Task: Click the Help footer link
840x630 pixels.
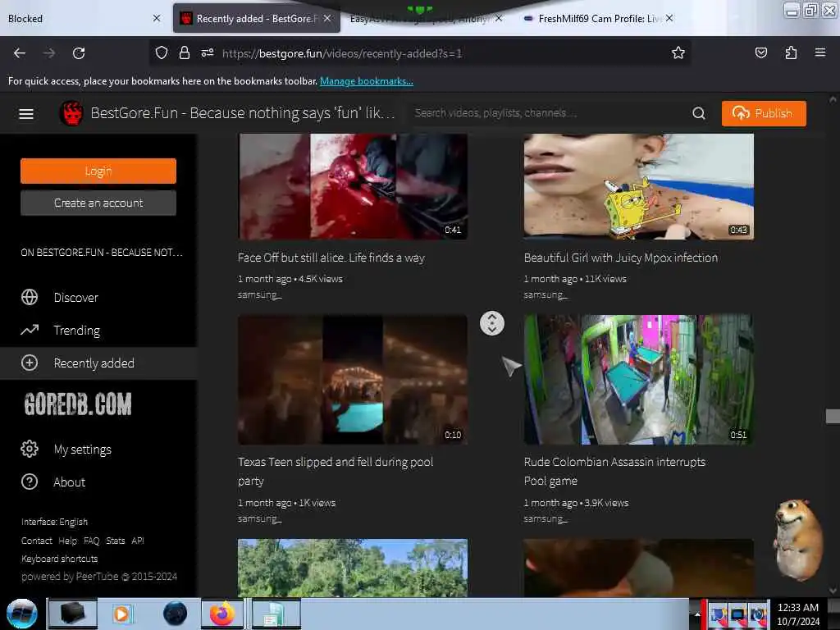Action: point(67,541)
